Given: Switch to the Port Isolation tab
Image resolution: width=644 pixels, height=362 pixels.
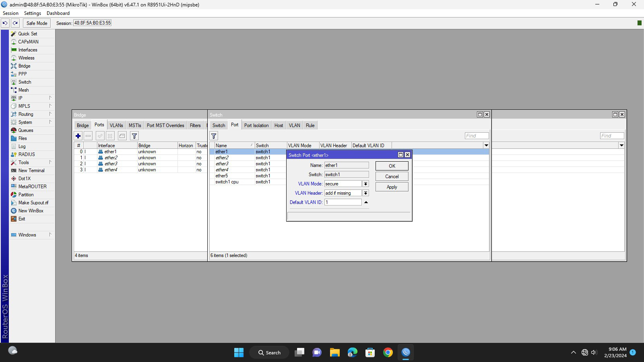Looking at the screenshot, I should point(256,125).
